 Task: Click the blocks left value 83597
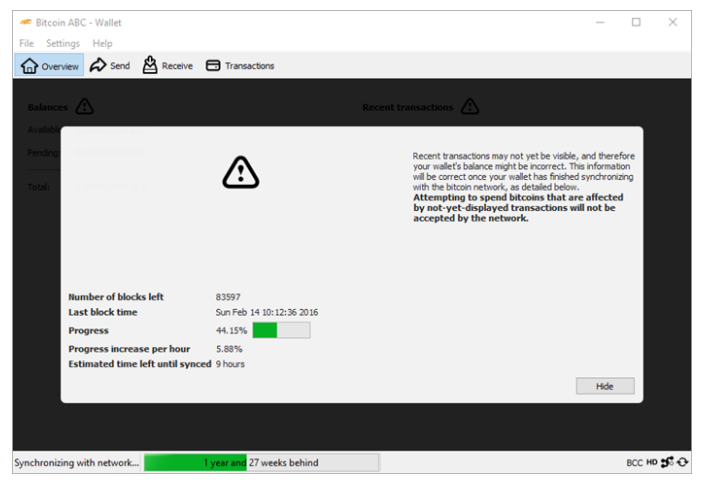228,297
